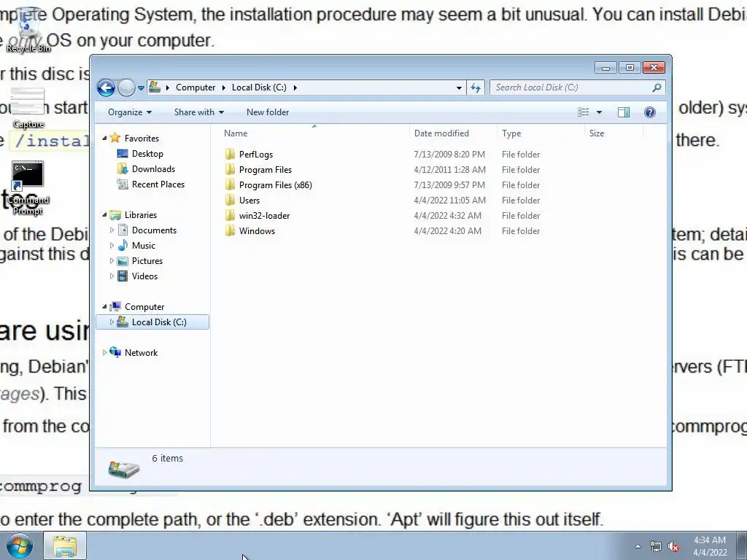This screenshot has width=747, height=560.
Task: Open the recent pages dropdown arrow
Action: pos(141,88)
